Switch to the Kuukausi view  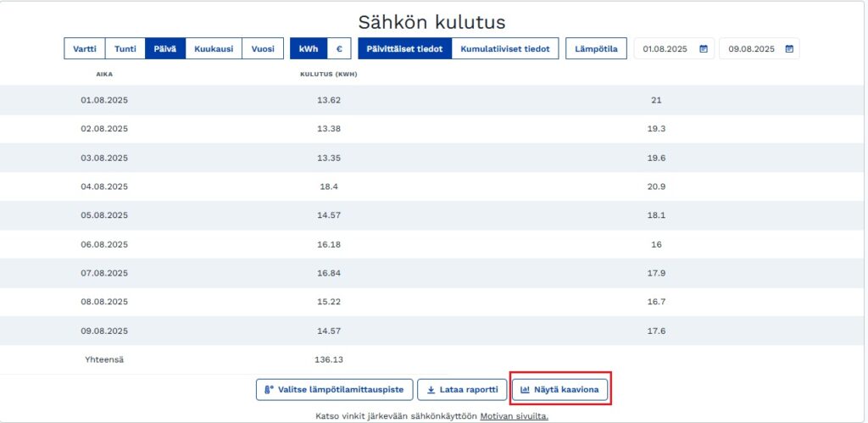tap(214, 49)
